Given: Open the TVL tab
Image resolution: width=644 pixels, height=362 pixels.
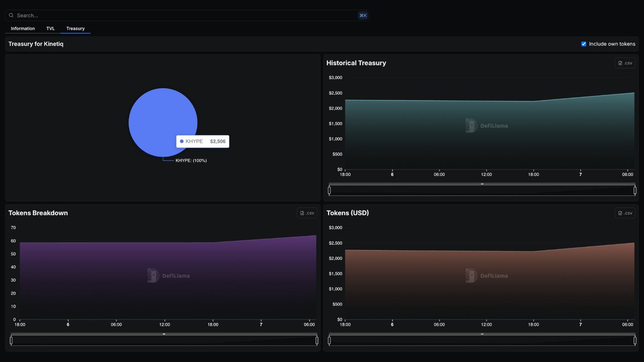Looking at the screenshot, I should click(50, 28).
